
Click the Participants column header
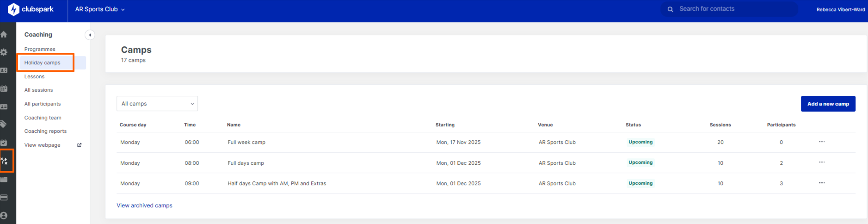pos(781,124)
